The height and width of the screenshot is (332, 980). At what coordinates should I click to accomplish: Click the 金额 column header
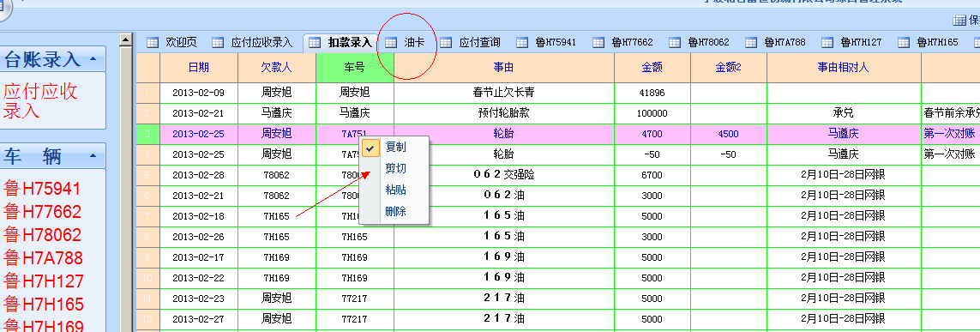(x=652, y=68)
